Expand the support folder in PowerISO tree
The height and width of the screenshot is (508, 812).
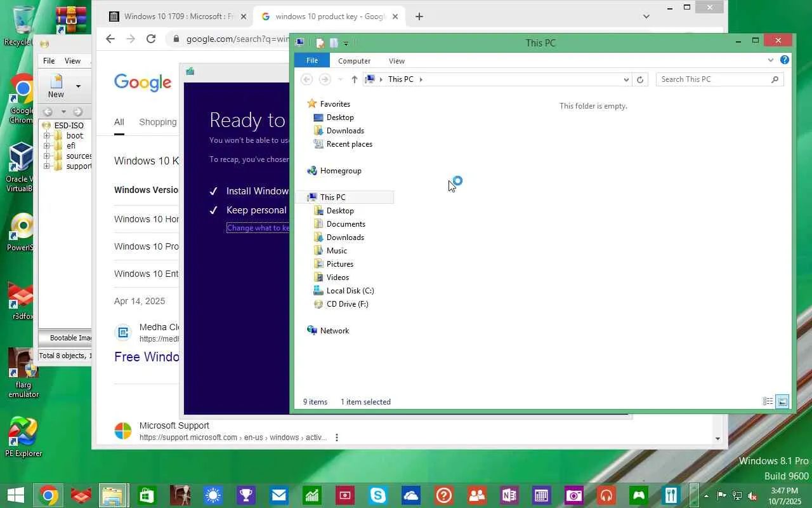[46, 166]
